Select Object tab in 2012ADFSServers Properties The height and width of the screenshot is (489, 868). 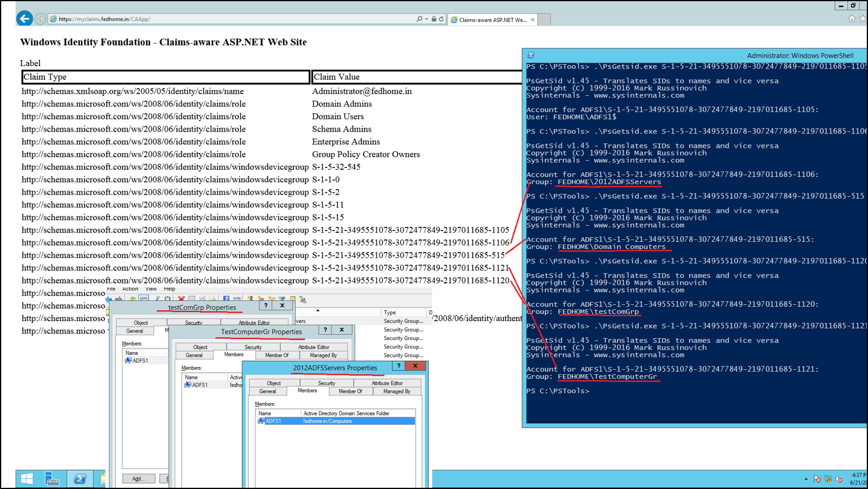pyautogui.click(x=274, y=383)
